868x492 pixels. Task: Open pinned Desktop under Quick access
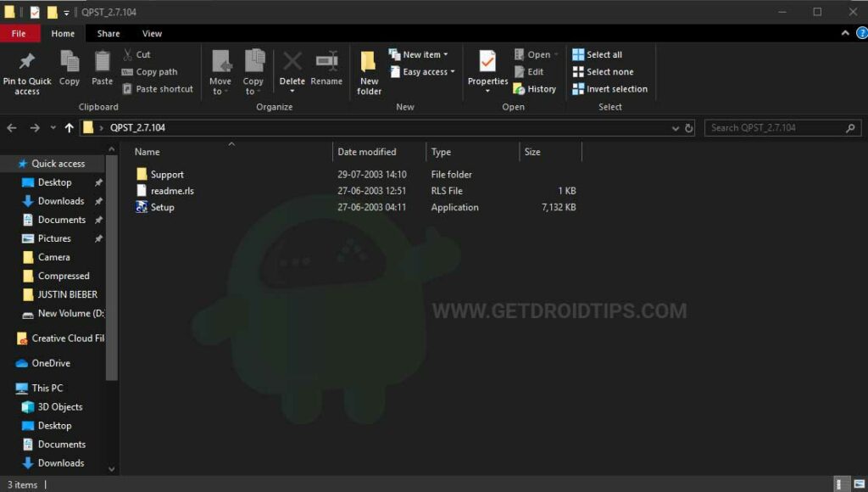point(54,182)
